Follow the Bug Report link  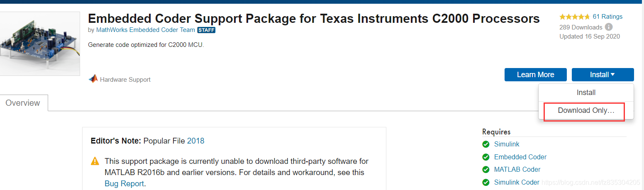tap(124, 183)
